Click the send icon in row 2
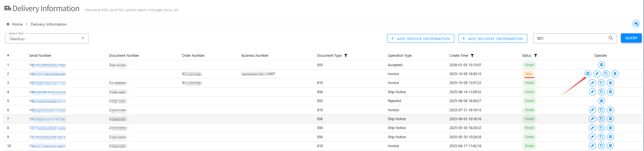Screen dimensions: 644x151 (588, 74)
